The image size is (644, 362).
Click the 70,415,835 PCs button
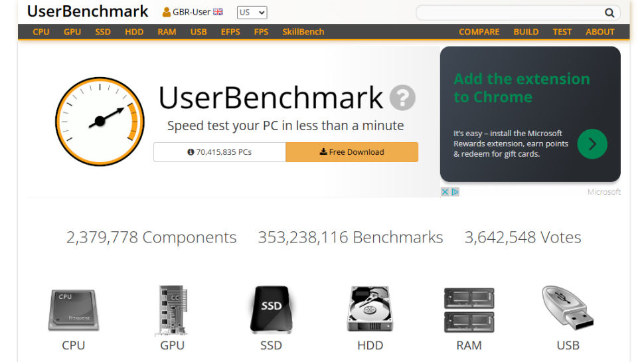220,152
